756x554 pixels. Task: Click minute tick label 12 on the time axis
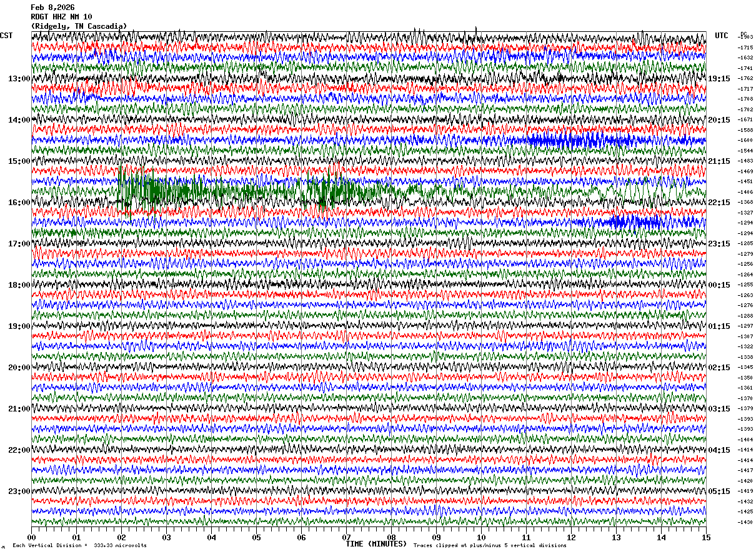click(x=571, y=537)
